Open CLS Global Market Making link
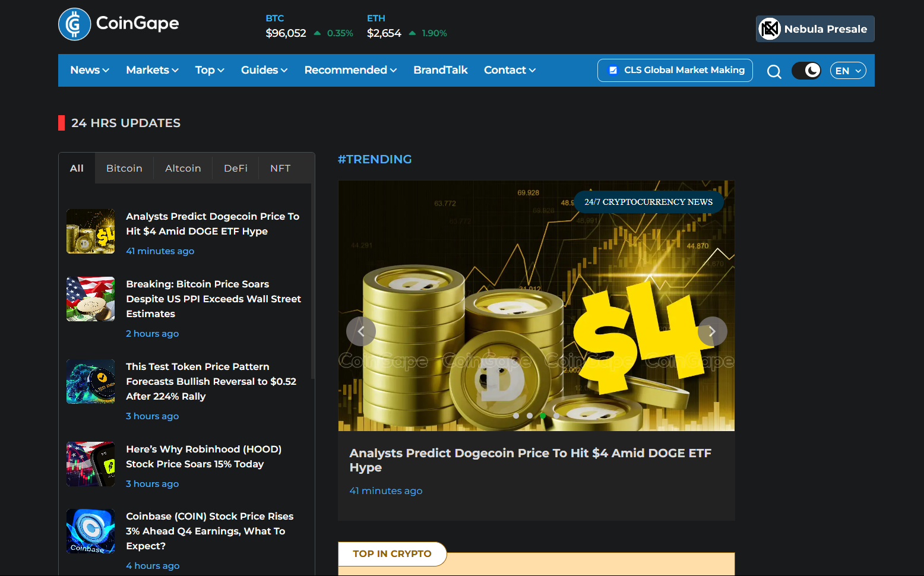Viewport: 924px width, 576px height. pyautogui.click(x=675, y=70)
